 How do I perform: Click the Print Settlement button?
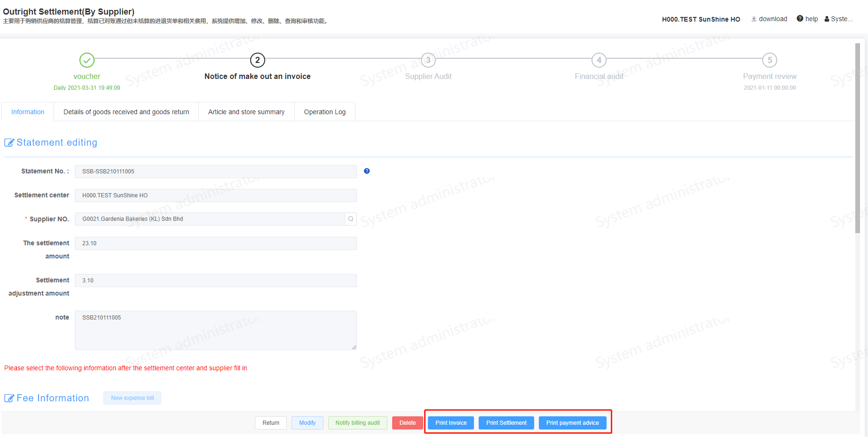tap(506, 423)
